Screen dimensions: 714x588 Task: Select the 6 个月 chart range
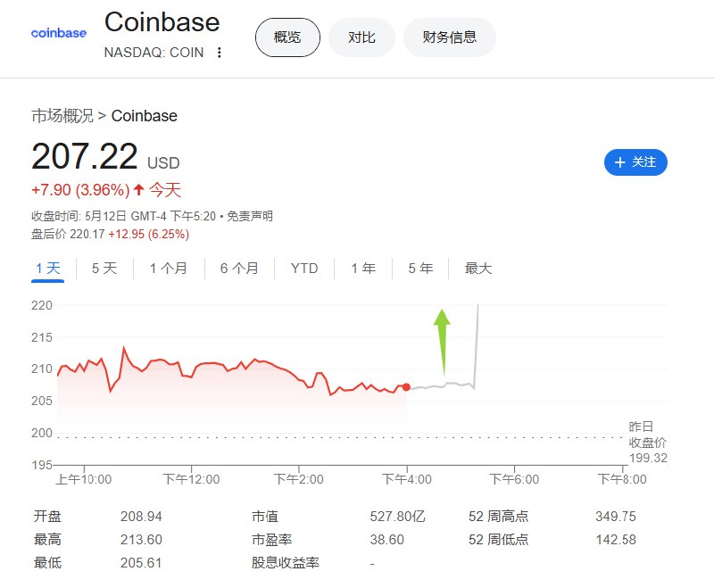(x=239, y=269)
